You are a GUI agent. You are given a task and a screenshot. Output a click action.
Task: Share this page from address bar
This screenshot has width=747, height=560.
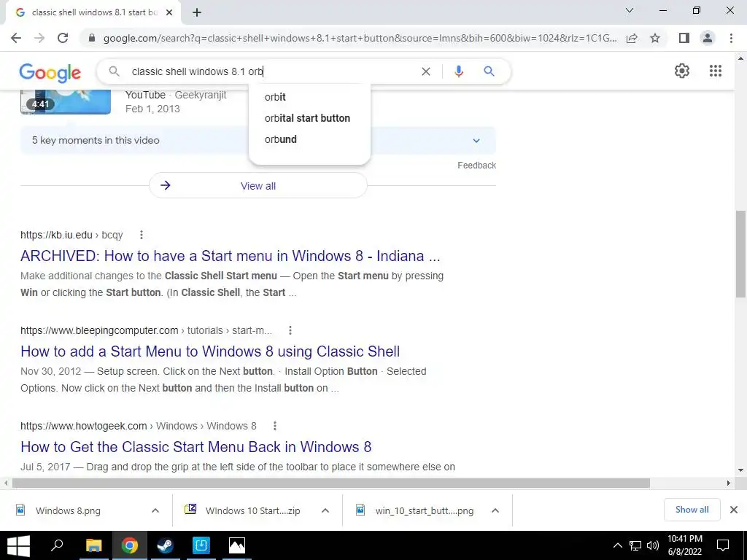tap(632, 38)
